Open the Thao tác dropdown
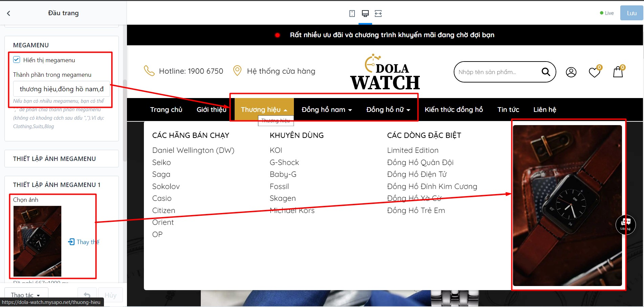Screen dimensions: 644x307 [x=26, y=295]
